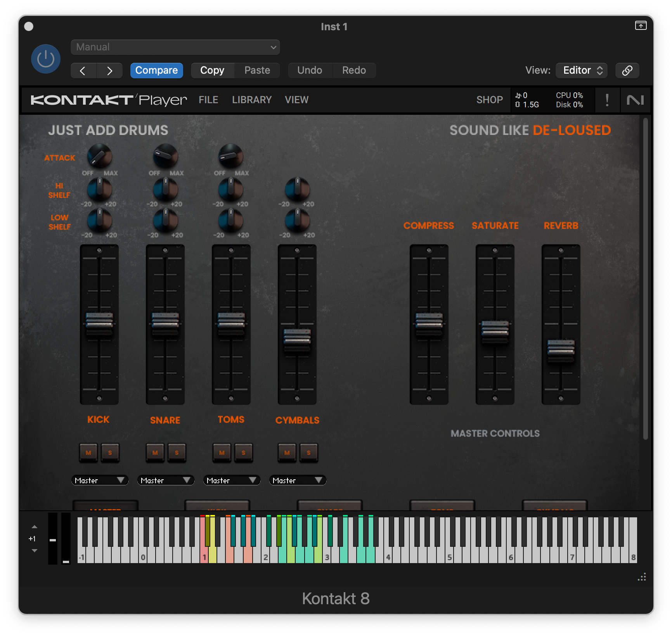
Task: Click the CYMBALS volume fader handle
Action: pyautogui.click(x=297, y=340)
